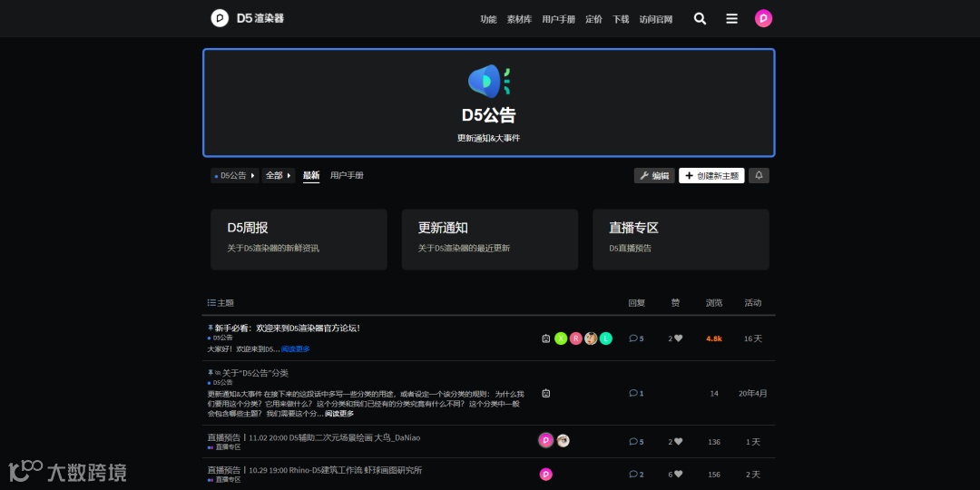Click the 编辑 wrench button
The image size is (980, 490).
pyautogui.click(x=654, y=176)
